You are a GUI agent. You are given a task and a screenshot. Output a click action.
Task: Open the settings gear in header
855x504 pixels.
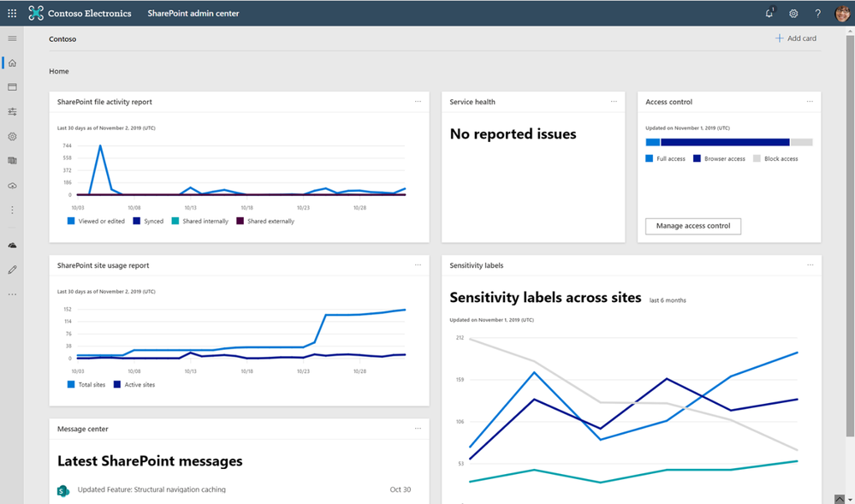(x=793, y=14)
